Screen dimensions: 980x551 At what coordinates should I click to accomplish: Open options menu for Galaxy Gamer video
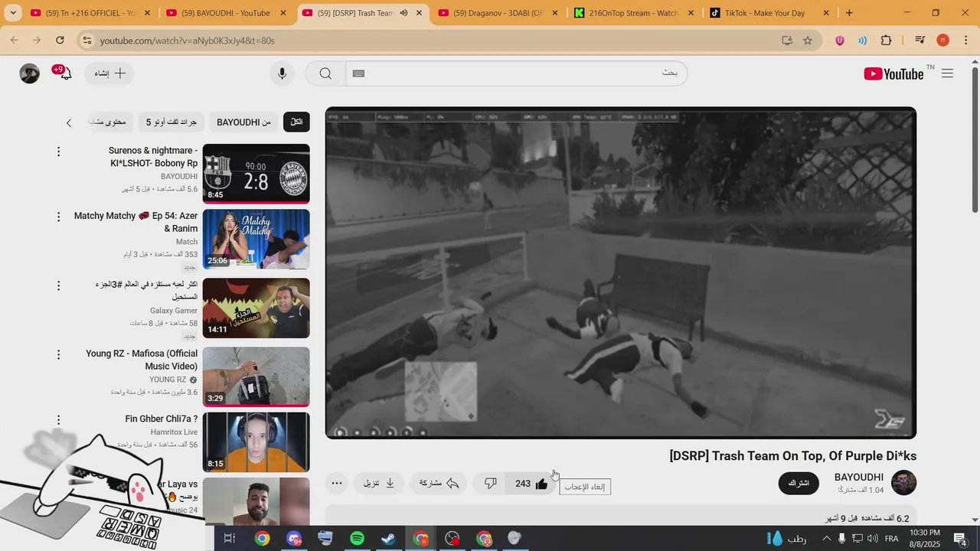coord(58,285)
